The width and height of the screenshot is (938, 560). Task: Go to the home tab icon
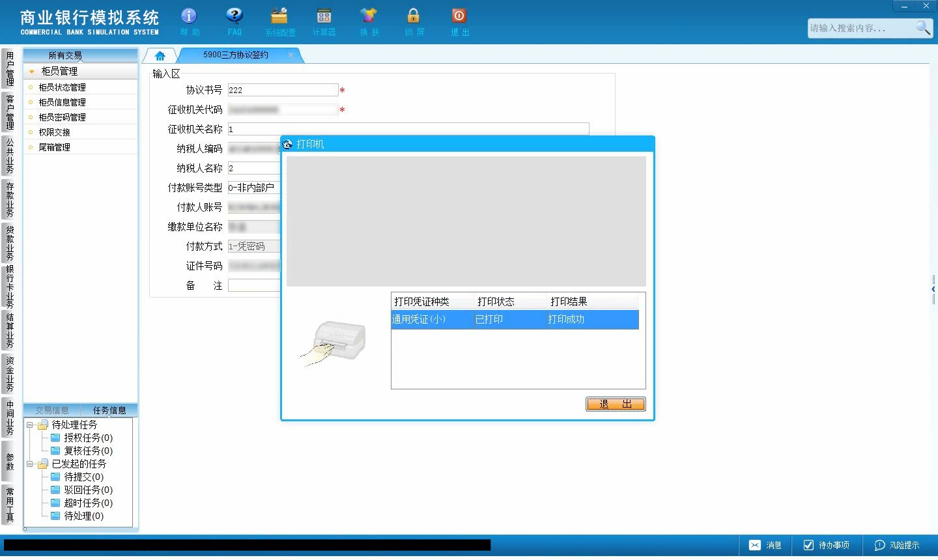[x=160, y=56]
